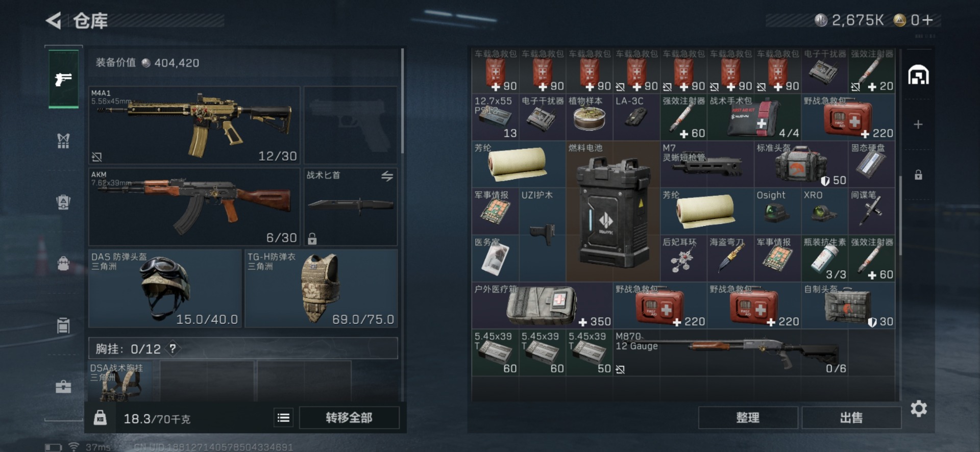Click the equipment panel vertical scrollbar
Screen dimensions: 980x452
click(x=402, y=101)
